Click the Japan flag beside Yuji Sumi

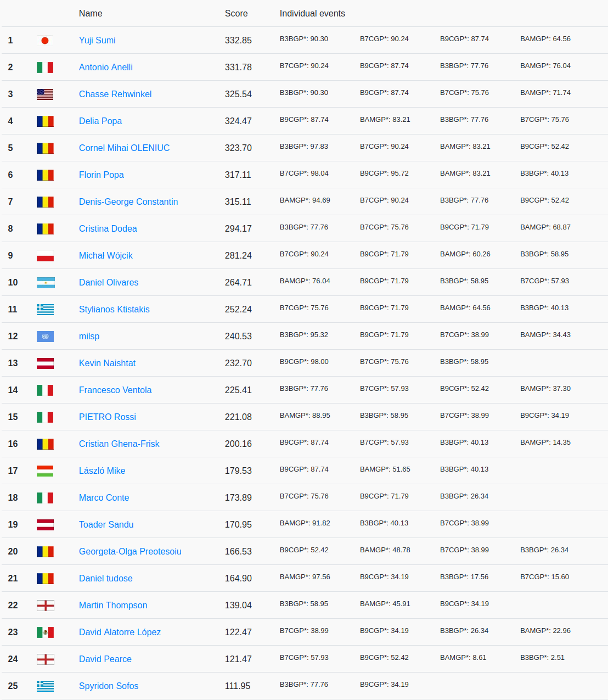(x=45, y=41)
